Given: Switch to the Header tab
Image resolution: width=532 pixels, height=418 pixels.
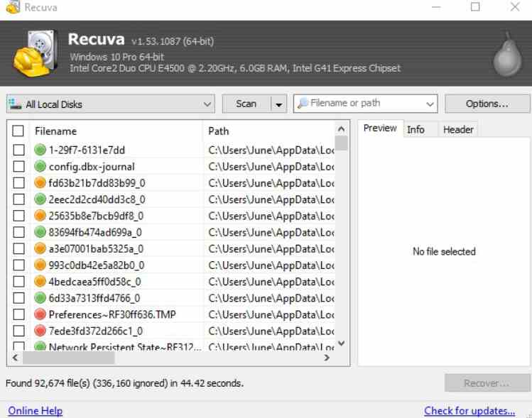Looking at the screenshot, I should [458, 129].
